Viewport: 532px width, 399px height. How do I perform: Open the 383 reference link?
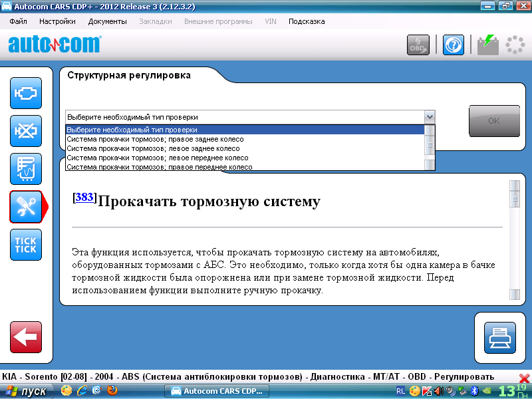(x=84, y=197)
